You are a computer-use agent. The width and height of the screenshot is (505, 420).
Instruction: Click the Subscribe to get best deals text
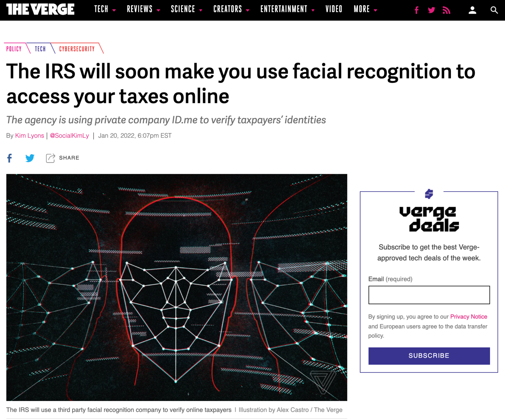(429, 253)
